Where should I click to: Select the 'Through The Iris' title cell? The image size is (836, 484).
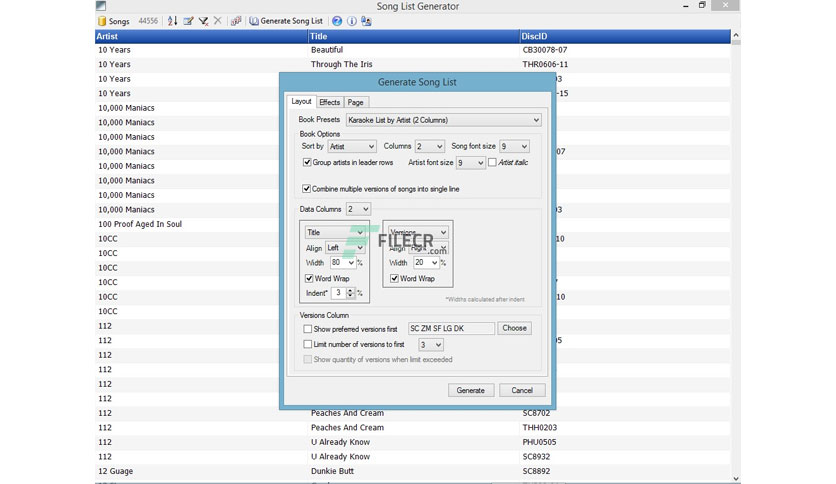coord(342,64)
